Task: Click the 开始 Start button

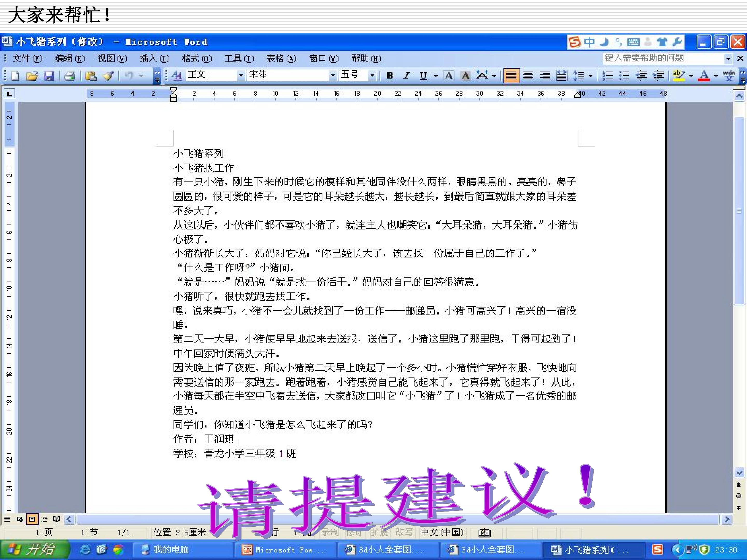Action: click(x=34, y=550)
